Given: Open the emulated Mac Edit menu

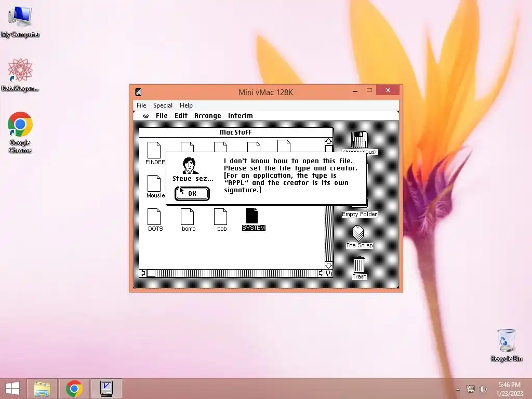Looking at the screenshot, I should click(181, 116).
